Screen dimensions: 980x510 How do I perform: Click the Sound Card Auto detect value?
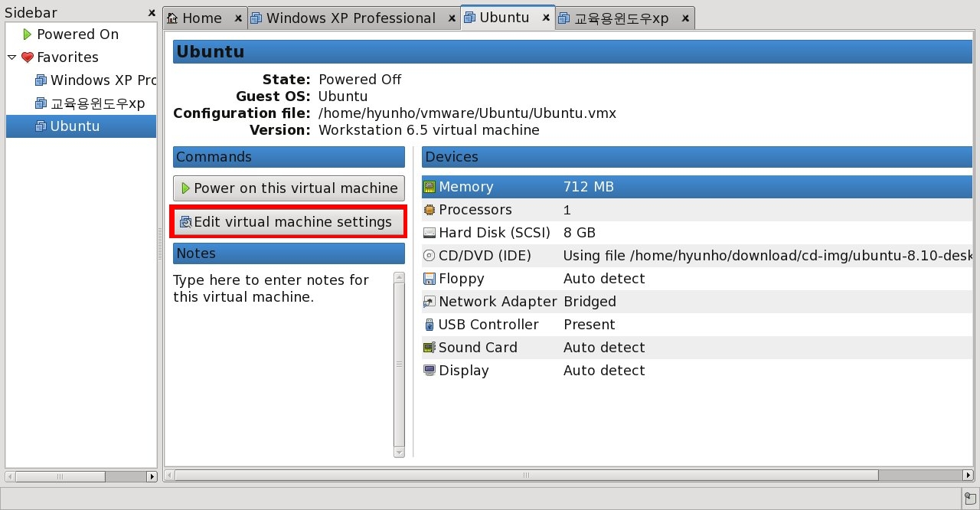coord(604,348)
